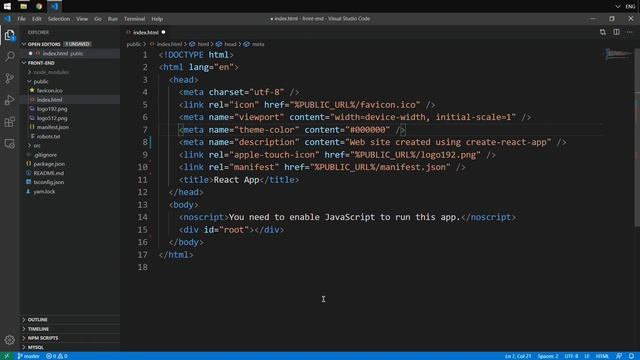Select index.html in the file tree
640x360 pixels.
click(x=49, y=100)
